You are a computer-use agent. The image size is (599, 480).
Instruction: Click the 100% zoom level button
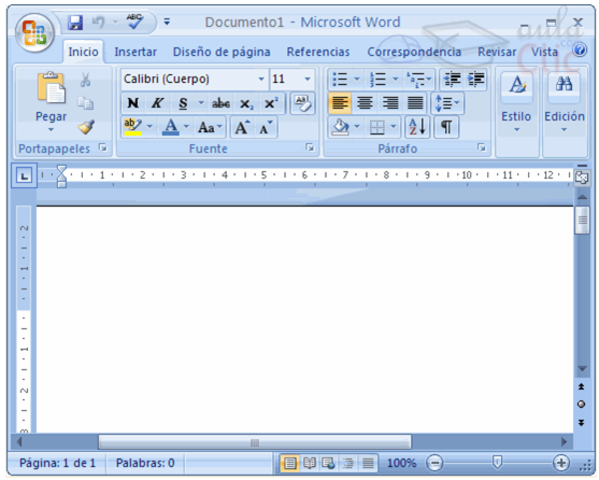click(x=401, y=463)
